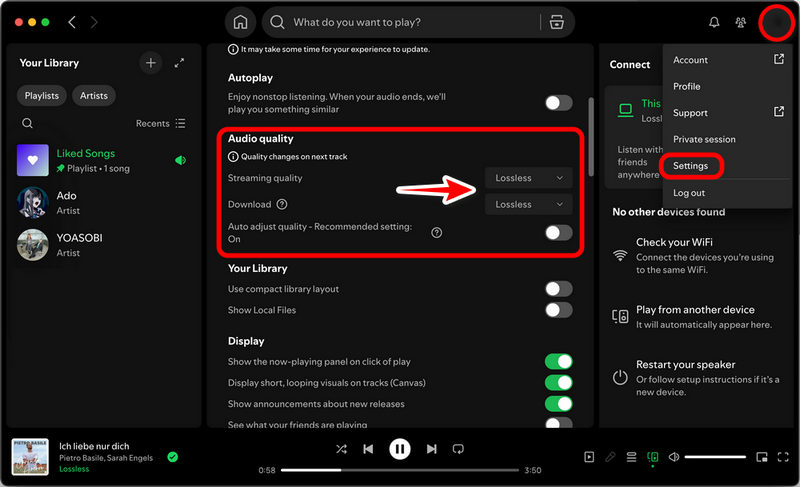Disable new release announcements toggle
The width and height of the screenshot is (800, 487).
coord(559,404)
